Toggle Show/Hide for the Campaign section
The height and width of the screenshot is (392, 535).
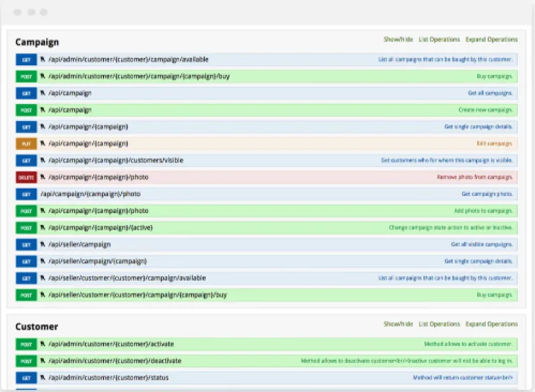(x=398, y=39)
